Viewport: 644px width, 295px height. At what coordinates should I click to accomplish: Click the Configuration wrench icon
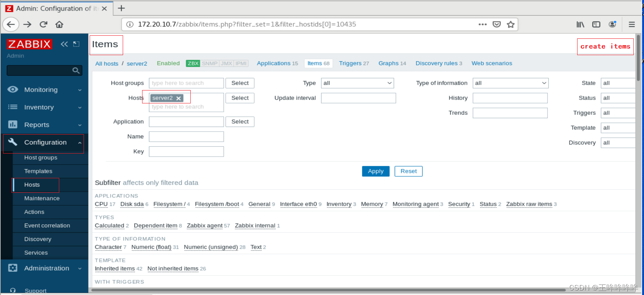click(13, 142)
